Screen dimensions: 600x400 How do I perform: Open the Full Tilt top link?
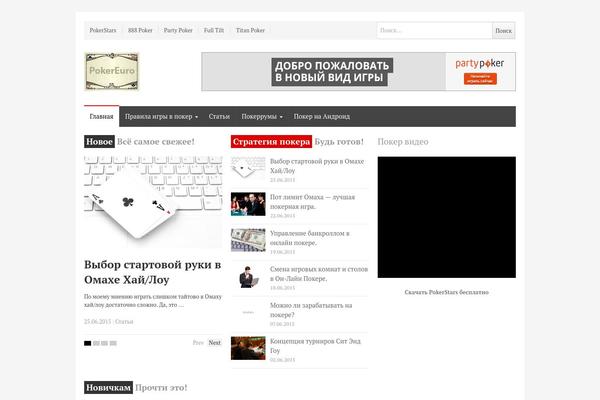pos(214,30)
